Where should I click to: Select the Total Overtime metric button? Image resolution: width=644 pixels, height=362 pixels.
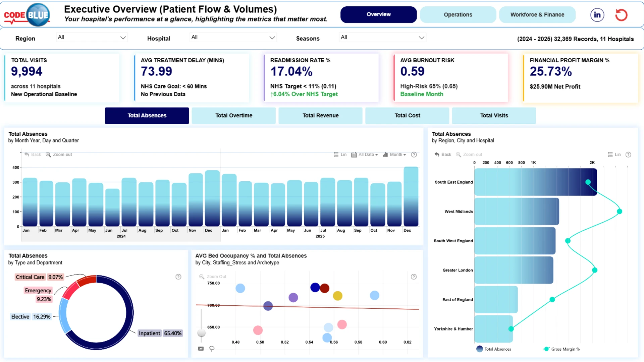click(234, 116)
